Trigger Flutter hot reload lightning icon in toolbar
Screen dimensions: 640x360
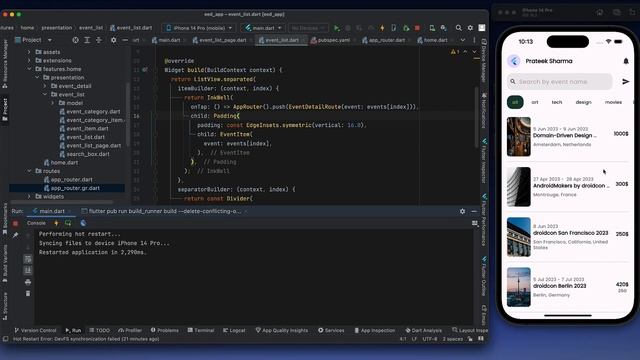(x=382, y=28)
